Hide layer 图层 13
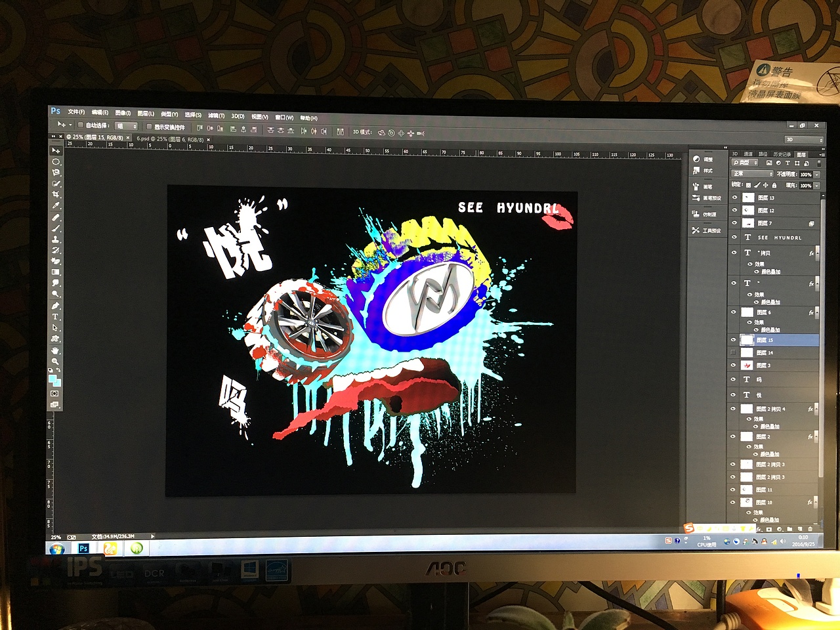 pyautogui.click(x=734, y=198)
